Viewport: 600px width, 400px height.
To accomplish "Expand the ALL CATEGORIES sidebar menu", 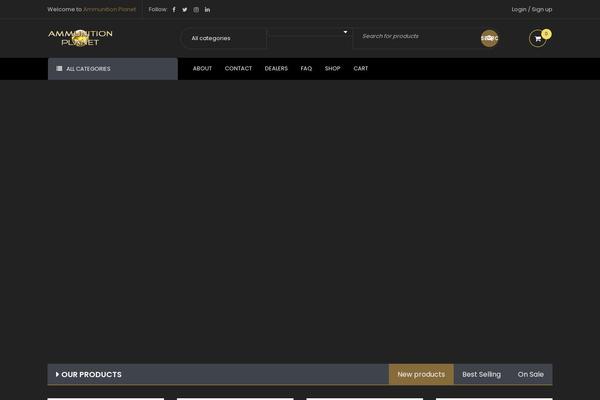I will [112, 69].
